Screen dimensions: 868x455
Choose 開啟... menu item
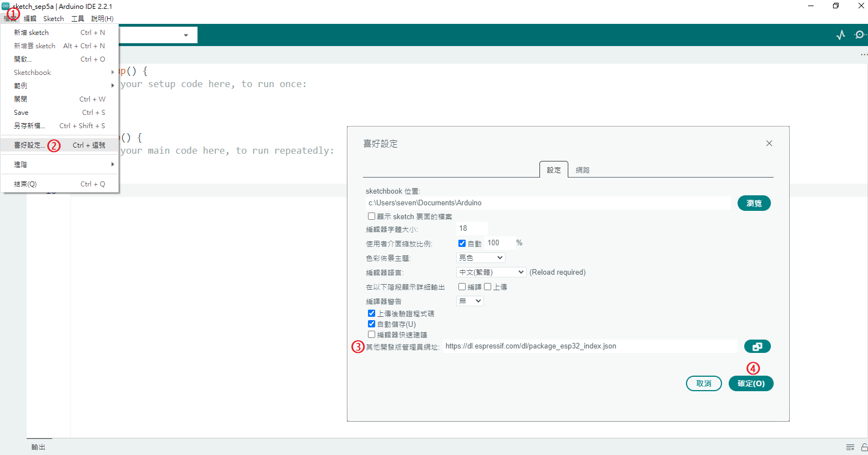click(x=60, y=59)
